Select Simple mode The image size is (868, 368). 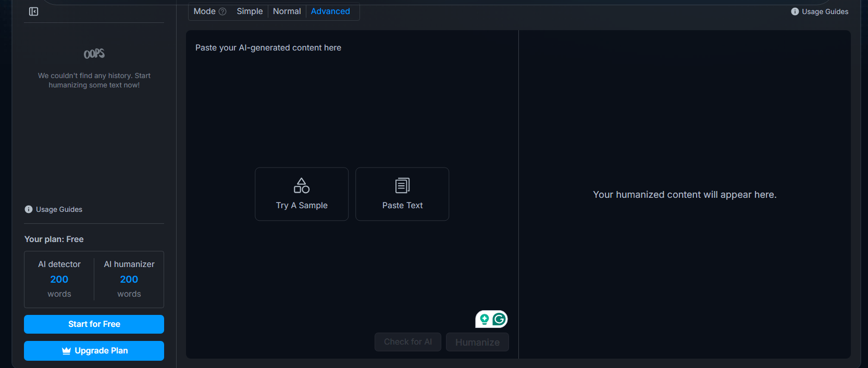pos(250,11)
